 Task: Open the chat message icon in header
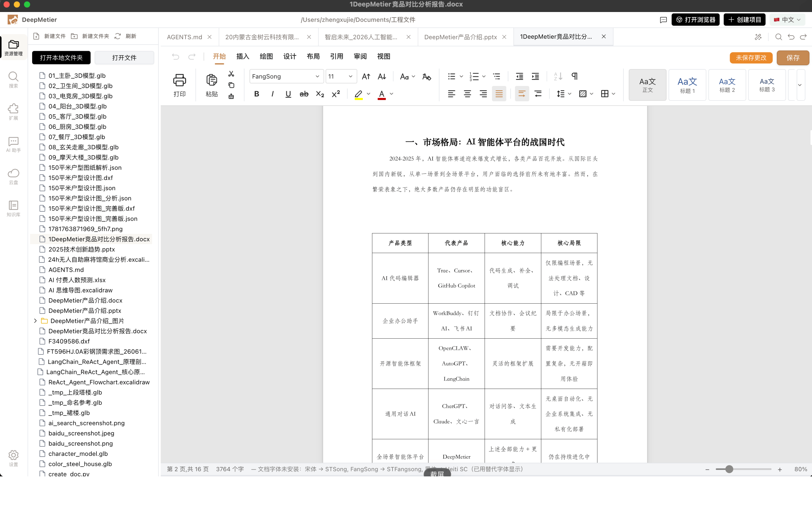663,20
